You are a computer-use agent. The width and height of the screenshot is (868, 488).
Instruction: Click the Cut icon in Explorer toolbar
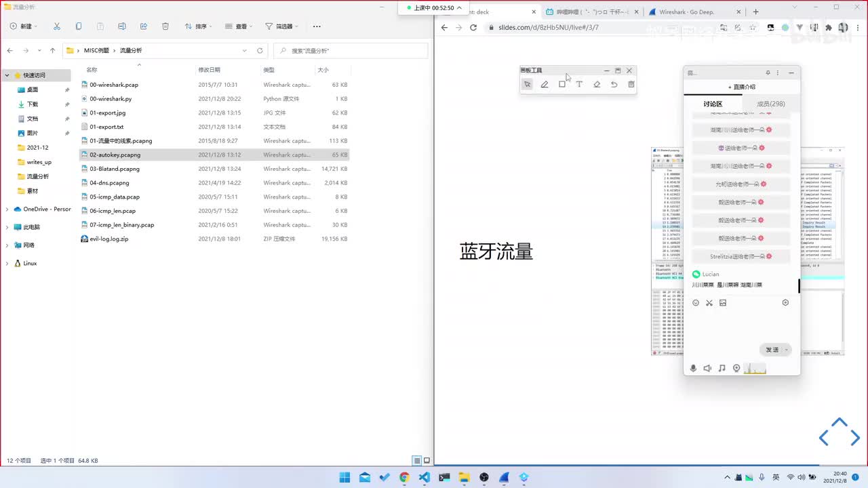point(57,26)
